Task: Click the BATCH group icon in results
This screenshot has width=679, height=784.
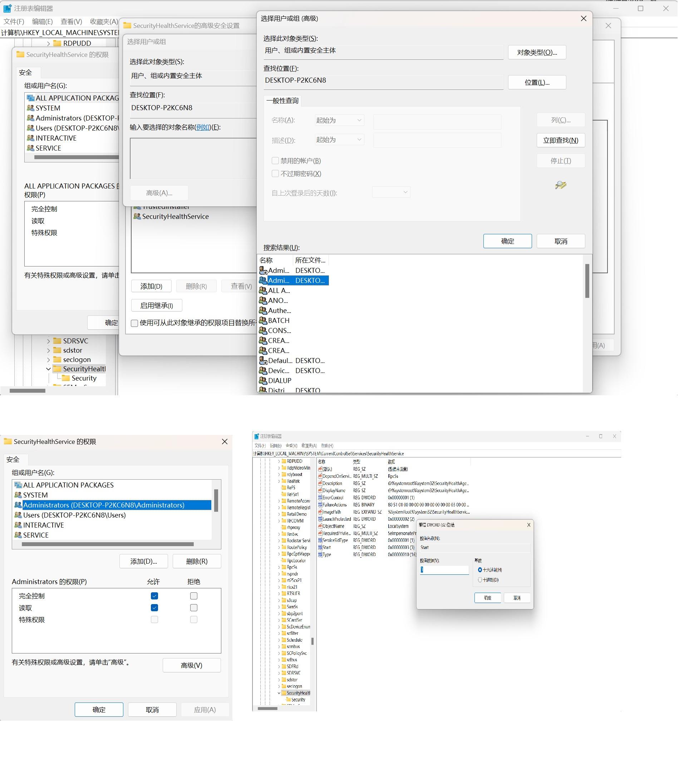Action: (263, 321)
